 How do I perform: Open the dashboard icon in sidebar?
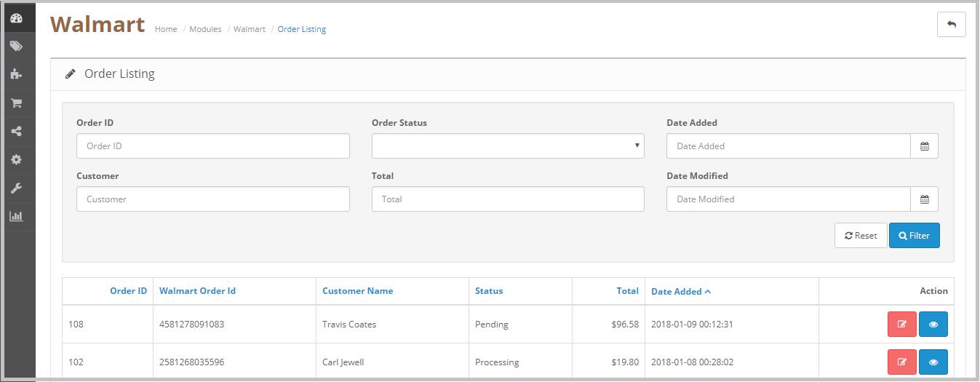(16, 18)
